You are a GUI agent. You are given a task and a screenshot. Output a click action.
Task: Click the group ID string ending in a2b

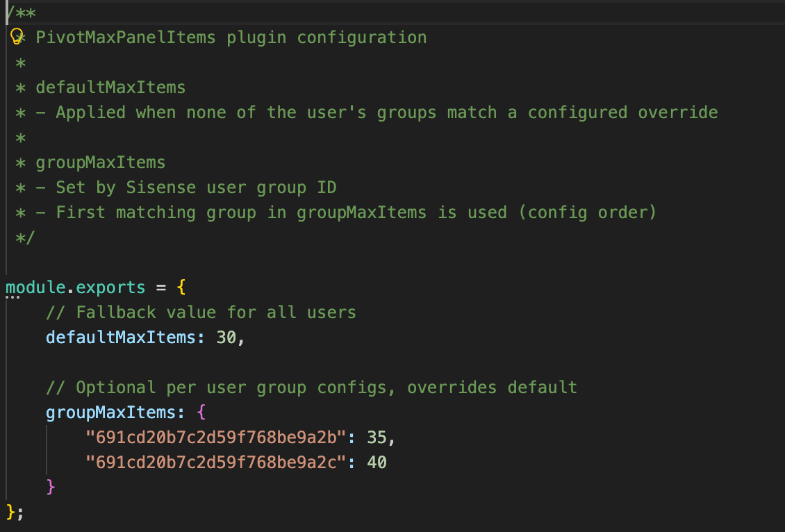(x=216, y=438)
